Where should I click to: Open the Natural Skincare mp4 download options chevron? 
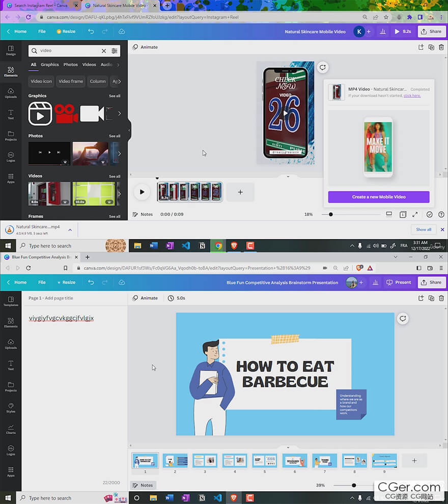tap(70, 230)
